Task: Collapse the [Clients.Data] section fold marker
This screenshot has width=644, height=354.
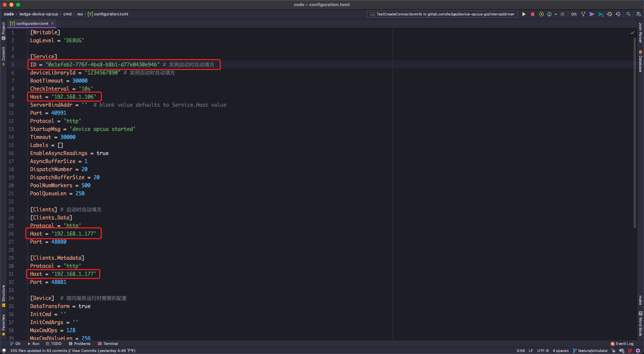Action: coord(28,218)
